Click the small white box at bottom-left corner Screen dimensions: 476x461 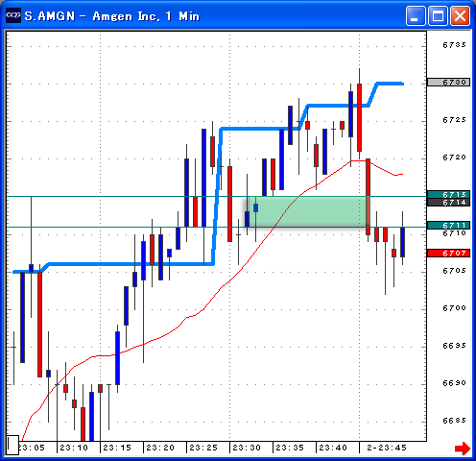pos(12,445)
